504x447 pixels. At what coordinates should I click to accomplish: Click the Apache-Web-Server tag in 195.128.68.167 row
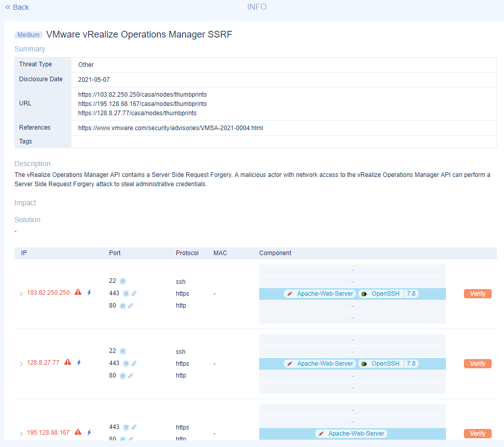351,434
